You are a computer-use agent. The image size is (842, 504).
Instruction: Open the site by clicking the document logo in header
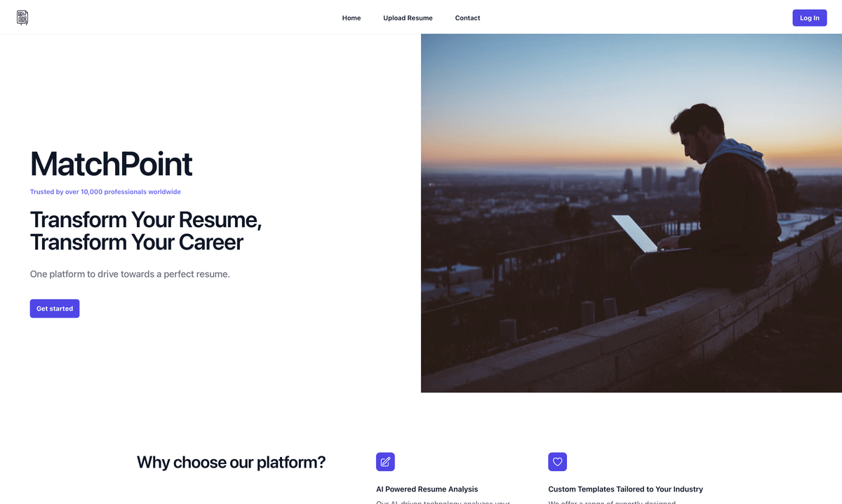click(22, 18)
